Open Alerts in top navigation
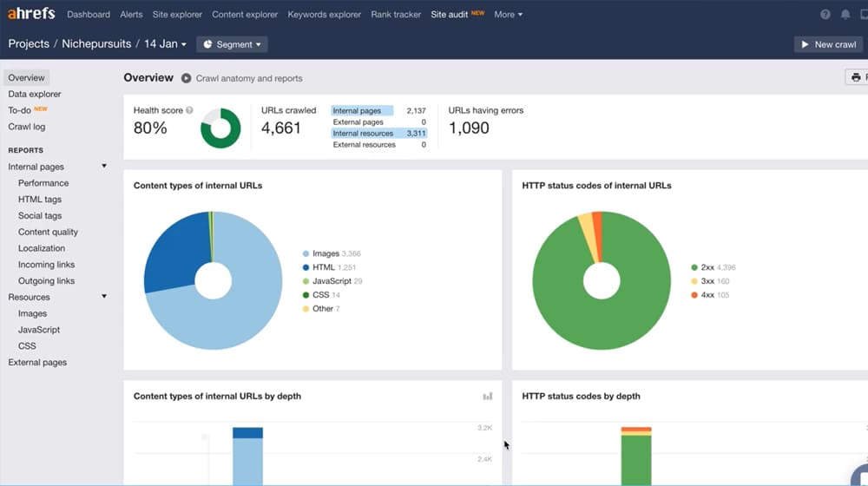Image resolution: width=868 pixels, height=486 pixels. coord(131,15)
